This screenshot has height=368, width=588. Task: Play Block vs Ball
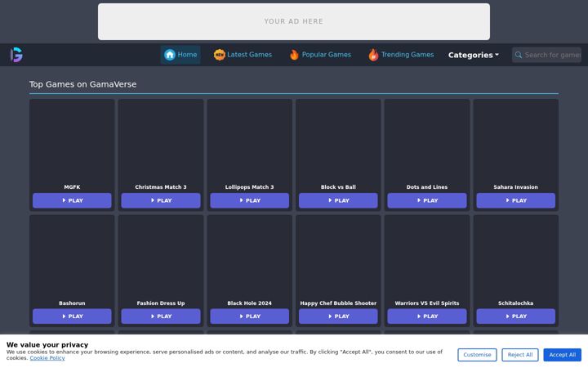338,200
